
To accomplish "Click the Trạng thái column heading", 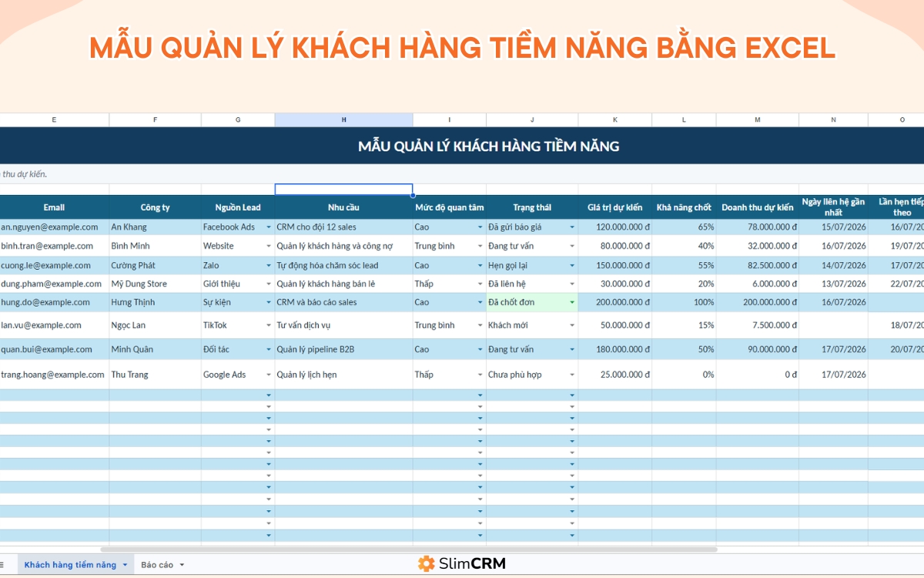I will pyautogui.click(x=532, y=207).
